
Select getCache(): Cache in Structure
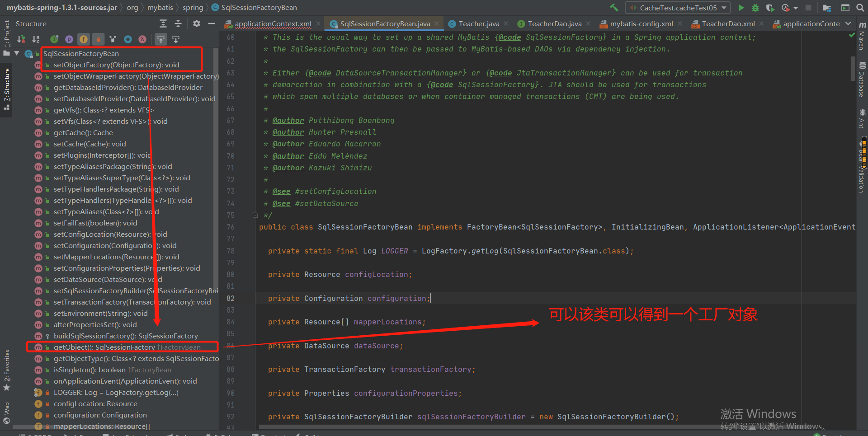pyautogui.click(x=83, y=132)
